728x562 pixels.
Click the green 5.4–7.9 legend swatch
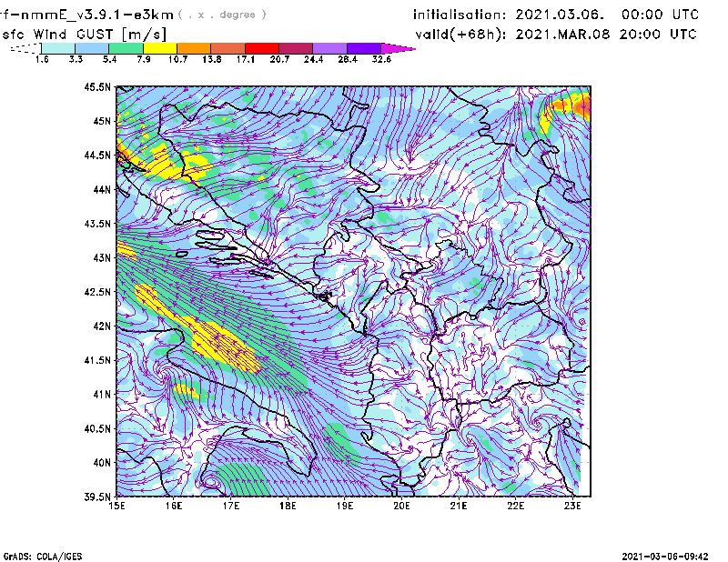coord(126,48)
